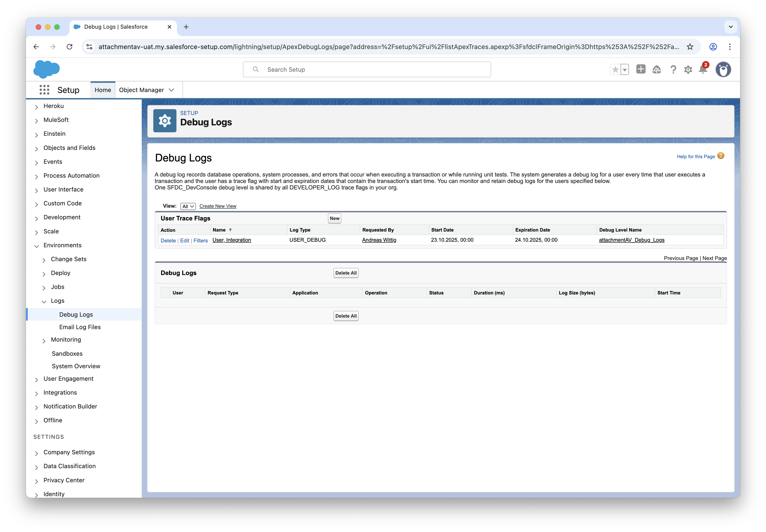
Task: Click the Search Setup input field
Action: [367, 70]
